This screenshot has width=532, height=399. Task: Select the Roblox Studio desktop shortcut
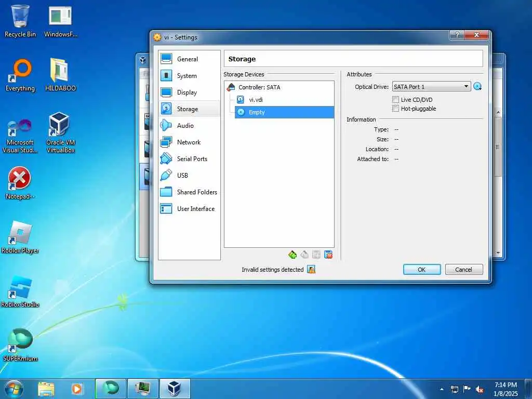pyautogui.click(x=20, y=292)
